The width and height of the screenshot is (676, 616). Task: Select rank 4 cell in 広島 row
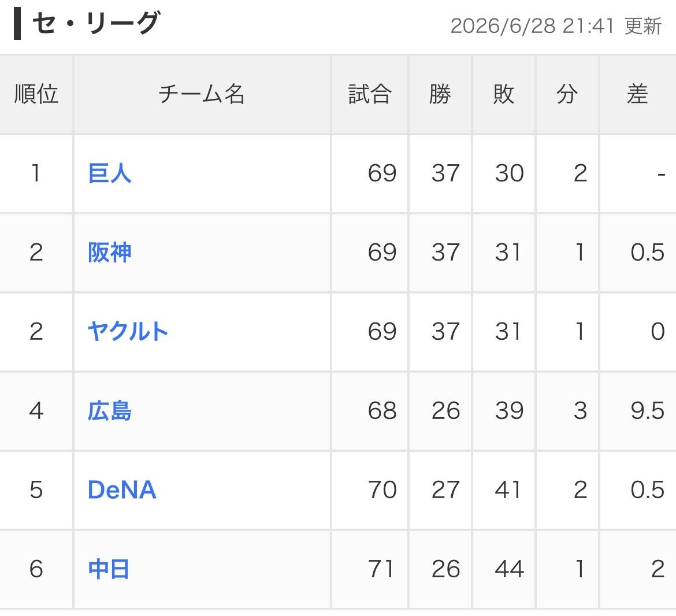point(36,410)
